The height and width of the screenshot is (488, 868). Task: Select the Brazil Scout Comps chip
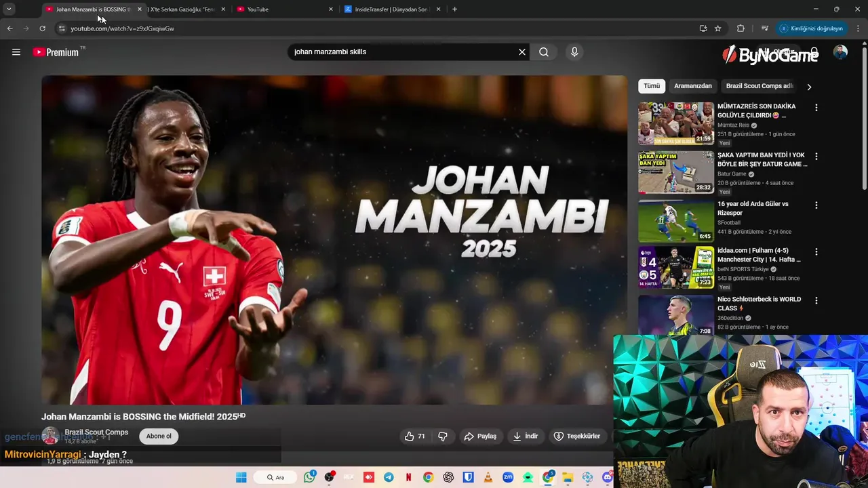(759, 86)
